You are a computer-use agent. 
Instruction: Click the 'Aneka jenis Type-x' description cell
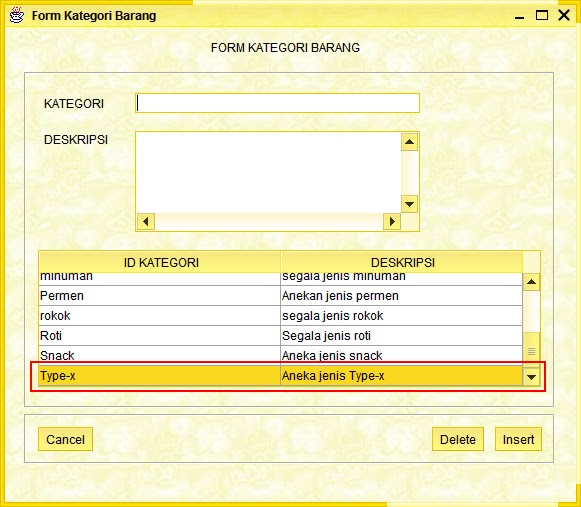tap(402, 376)
